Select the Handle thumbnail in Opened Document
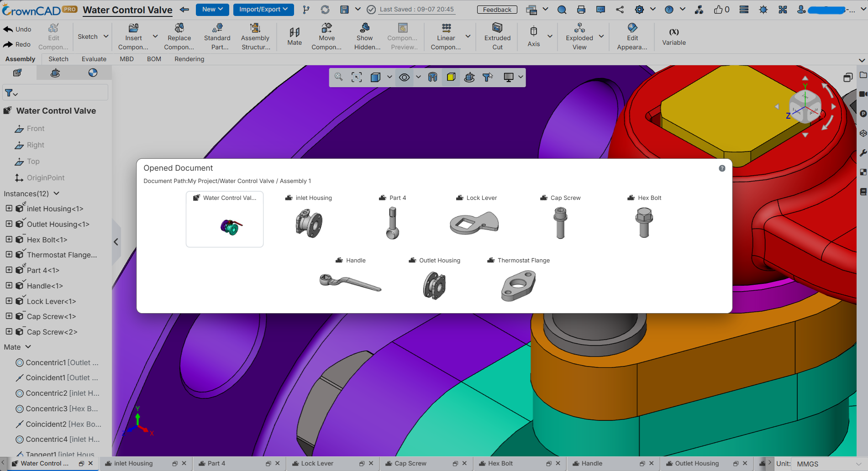The width and height of the screenshot is (868, 471). 350,283
